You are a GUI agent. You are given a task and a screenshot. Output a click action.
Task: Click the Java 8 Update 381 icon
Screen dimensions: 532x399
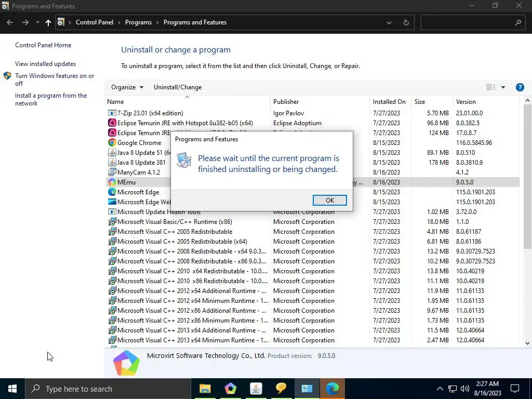click(x=112, y=162)
